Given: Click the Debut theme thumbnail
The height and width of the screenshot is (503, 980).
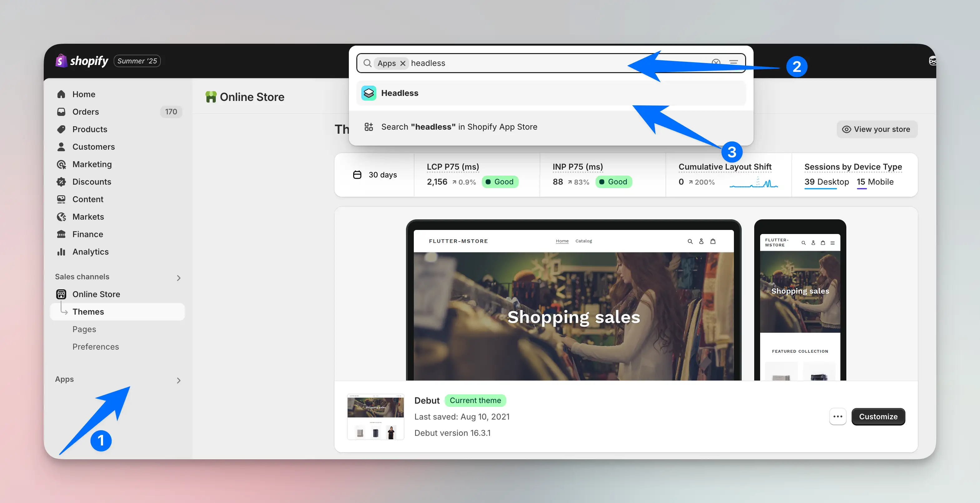Looking at the screenshot, I should click(375, 417).
